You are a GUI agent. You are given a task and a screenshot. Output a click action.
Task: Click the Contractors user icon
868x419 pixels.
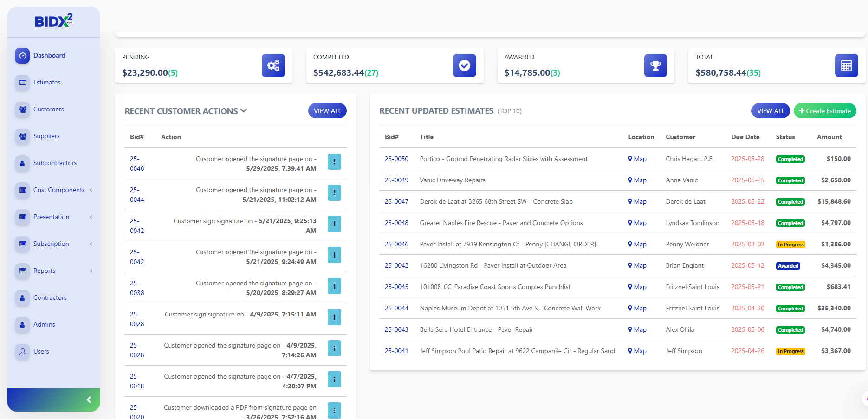[22, 297]
